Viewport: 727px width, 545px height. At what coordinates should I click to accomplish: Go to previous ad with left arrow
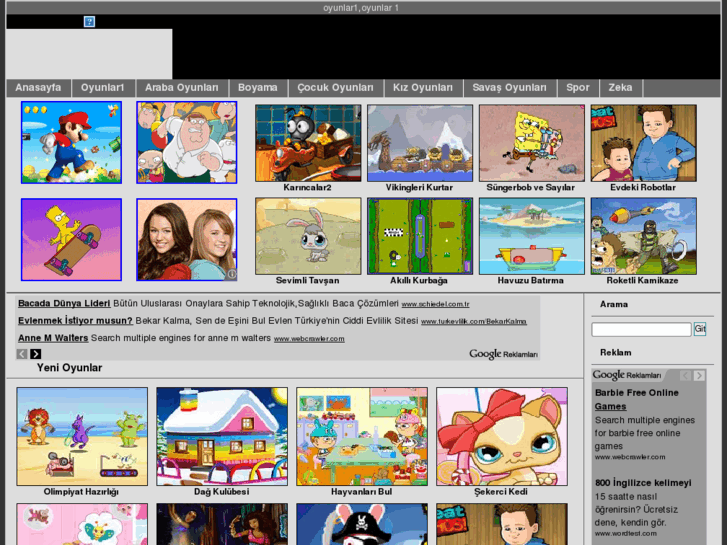click(x=22, y=354)
